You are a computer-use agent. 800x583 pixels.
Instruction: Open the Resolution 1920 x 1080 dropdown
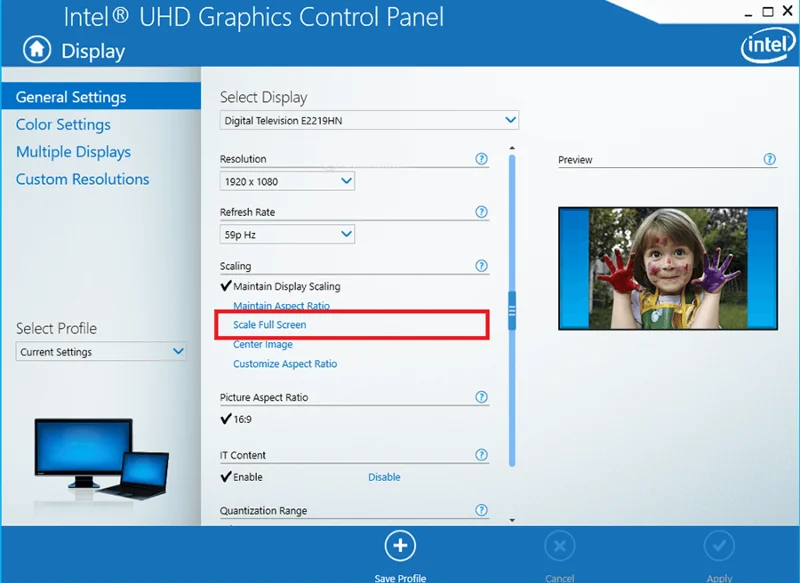[287, 181]
